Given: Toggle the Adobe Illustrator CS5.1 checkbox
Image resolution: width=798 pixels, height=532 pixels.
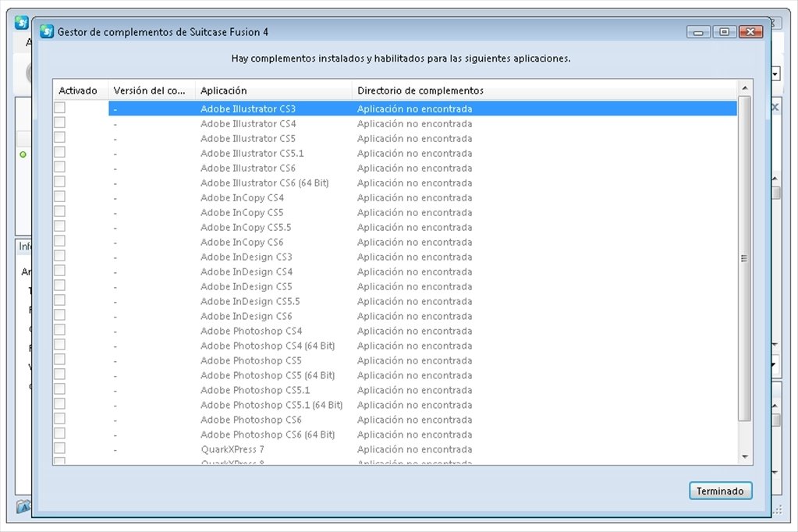Looking at the screenshot, I should click(x=59, y=151).
